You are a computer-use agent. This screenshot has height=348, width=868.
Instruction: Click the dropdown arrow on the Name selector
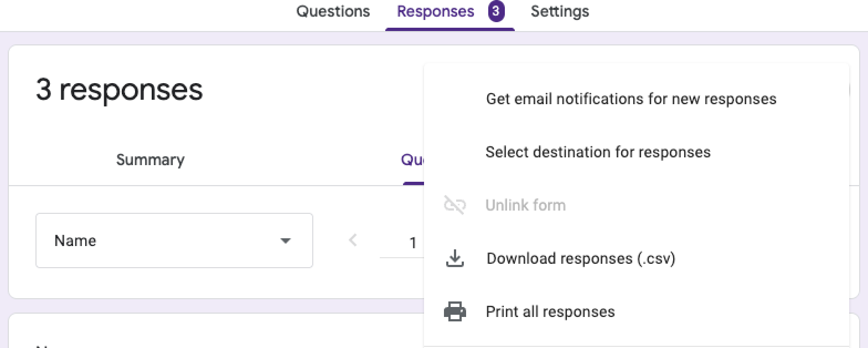pyautogui.click(x=286, y=240)
